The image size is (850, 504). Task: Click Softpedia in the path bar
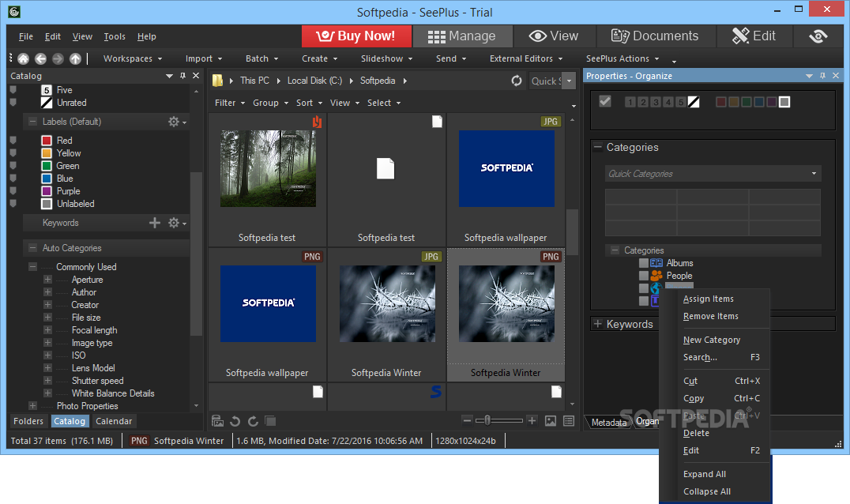coord(378,81)
